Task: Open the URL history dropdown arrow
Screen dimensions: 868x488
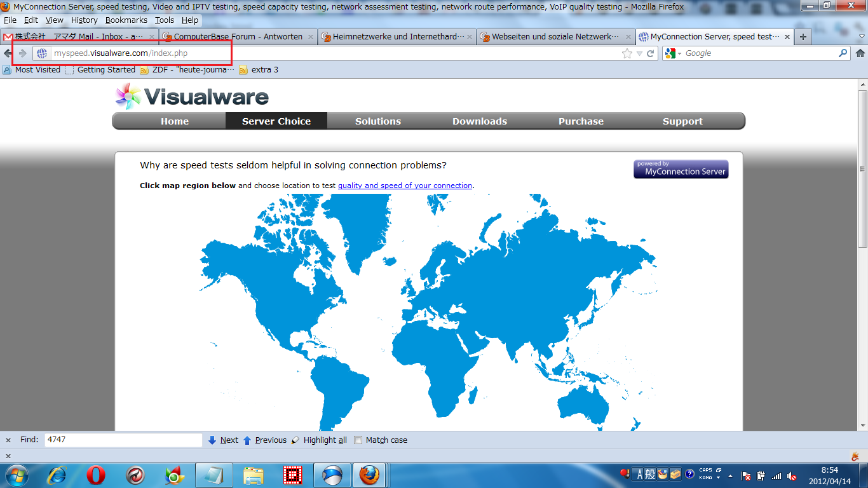Action: 640,53
